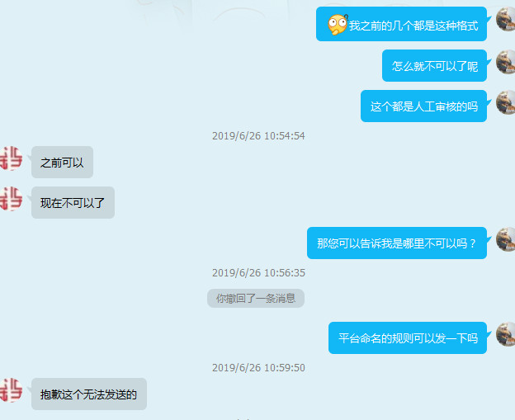The width and height of the screenshot is (515, 420).
Task: Click contact avatar beside '现在不可以了'
Action: [x=11, y=199]
